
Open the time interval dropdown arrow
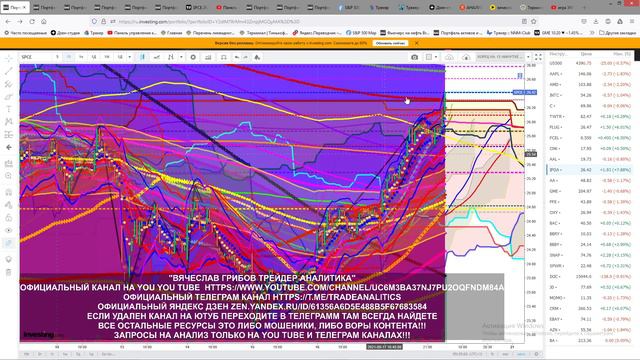pyautogui.click(x=129, y=57)
